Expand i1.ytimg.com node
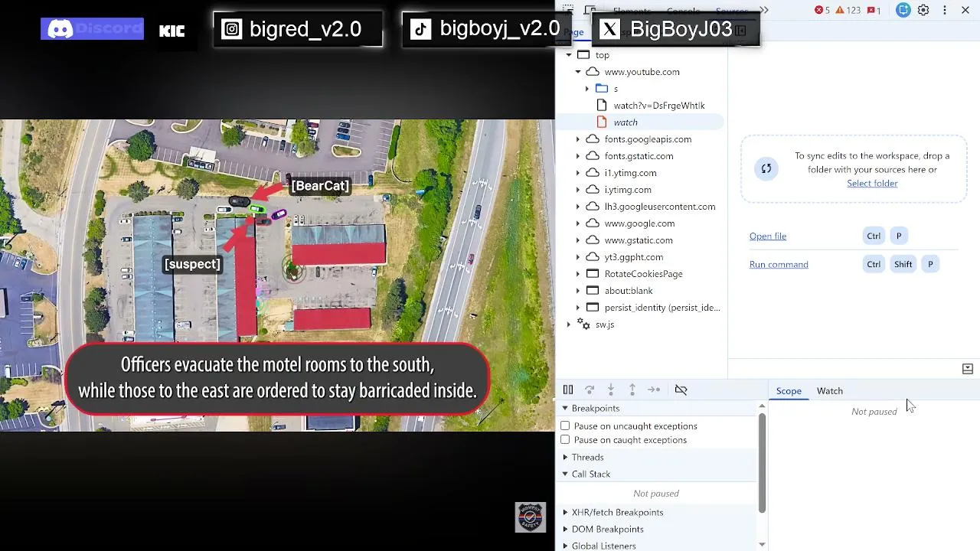 (x=578, y=173)
